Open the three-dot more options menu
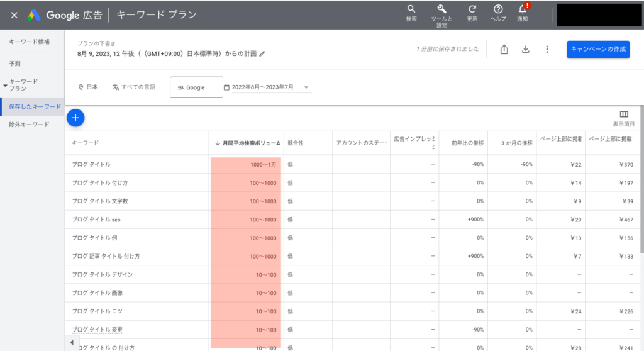 [x=547, y=50]
